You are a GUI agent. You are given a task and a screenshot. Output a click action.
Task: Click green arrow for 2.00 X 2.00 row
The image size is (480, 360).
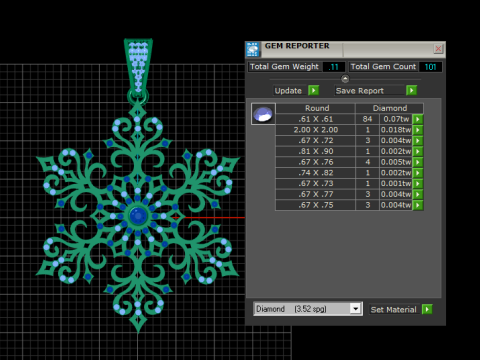click(x=418, y=130)
